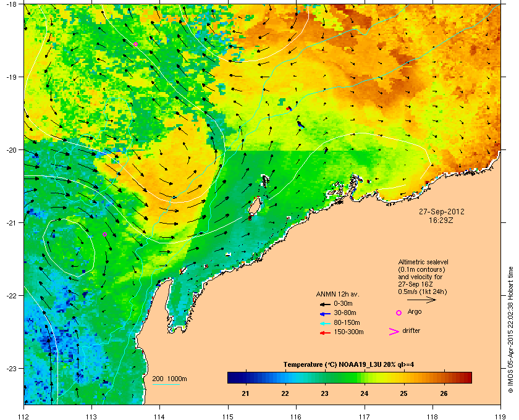Viewport: 519px width, 420px height.
Task: Click the vertical IMOS copyright timestamp text
Action: point(511,330)
